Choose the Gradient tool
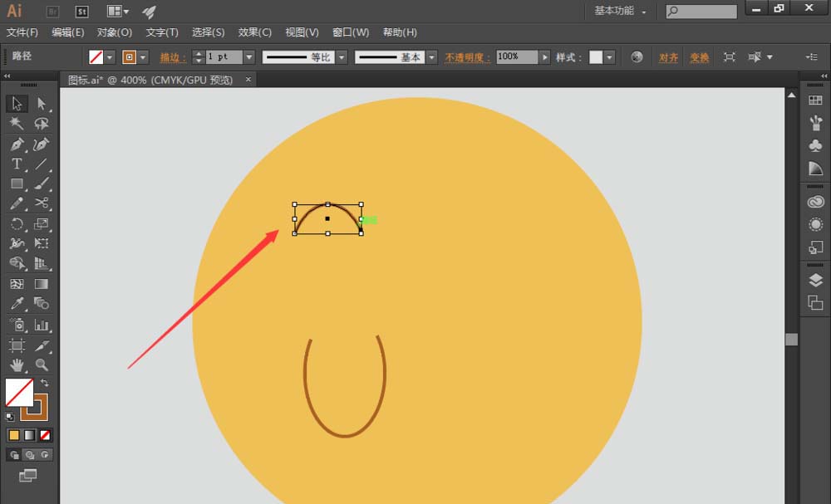This screenshot has width=831, height=504. pyautogui.click(x=42, y=284)
